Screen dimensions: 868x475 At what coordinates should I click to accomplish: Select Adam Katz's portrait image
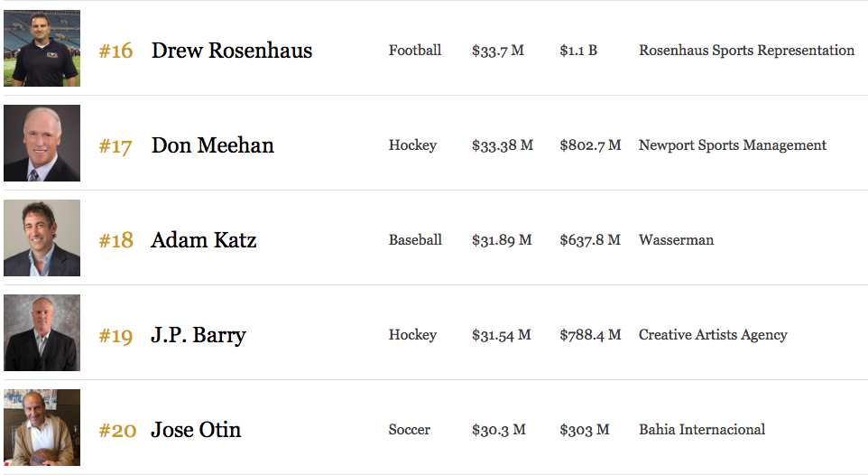tap(42, 237)
